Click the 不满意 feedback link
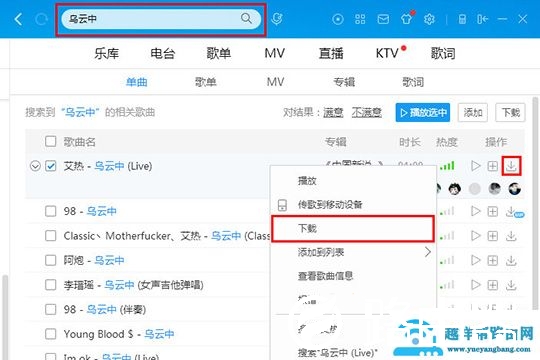 click(x=366, y=112)
